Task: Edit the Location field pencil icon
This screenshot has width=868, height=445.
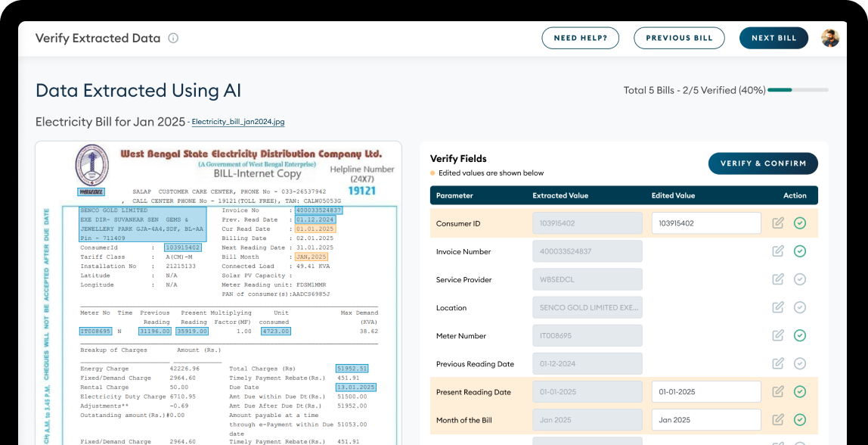Action: [x=777, y=307]
